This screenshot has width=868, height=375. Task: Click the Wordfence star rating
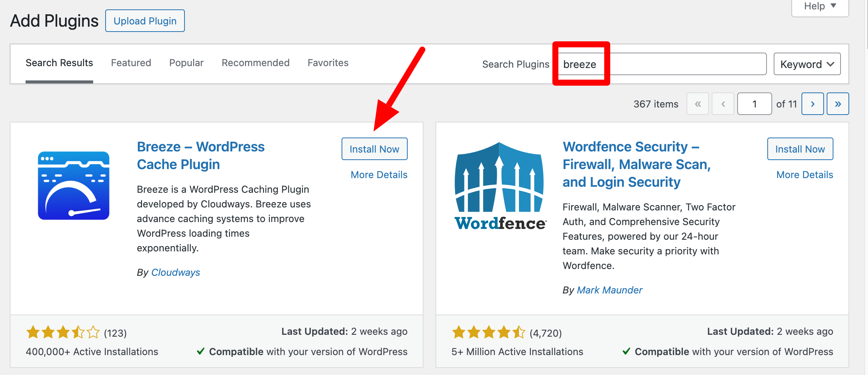tap(488, 333)
